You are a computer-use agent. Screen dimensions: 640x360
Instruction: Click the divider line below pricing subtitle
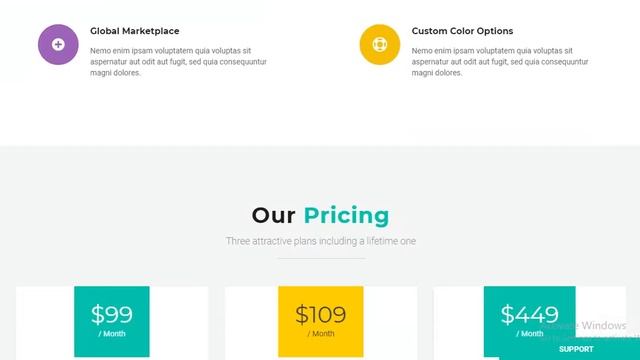pyautogui.click(x=321, y=258)
